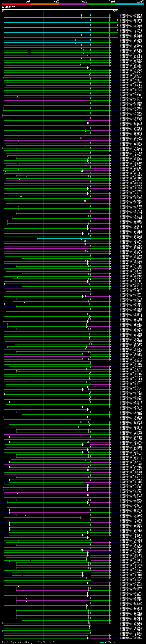Select the UniRef100_Q10SD6 label
This screenshot has width=146, height=644.
pyautogui.click(x=131, y=42)
